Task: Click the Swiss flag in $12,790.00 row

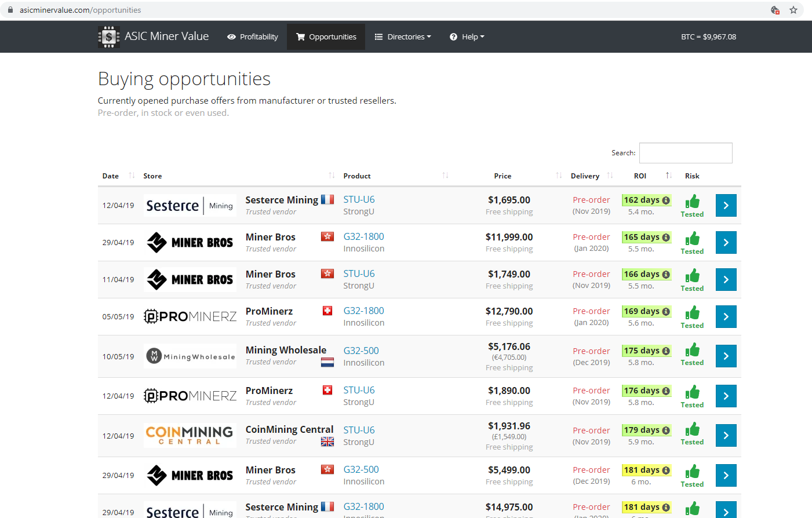Action: point(327,311)
